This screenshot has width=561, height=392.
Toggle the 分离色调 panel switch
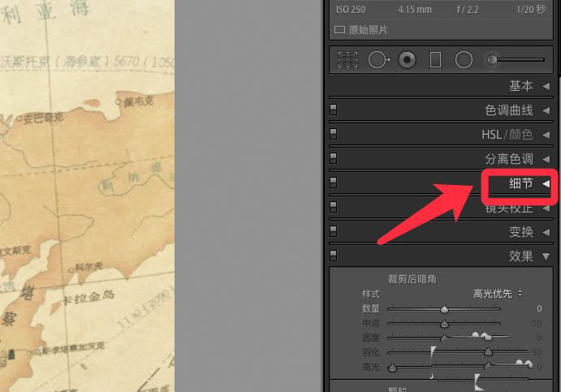pyautogui.click(x=333, y=159)
